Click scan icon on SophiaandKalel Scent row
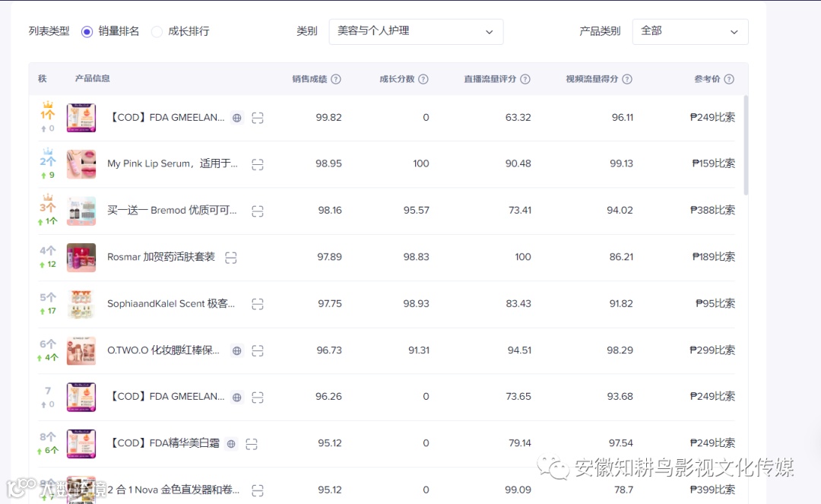The image size is (821, 504). [257, 304]
